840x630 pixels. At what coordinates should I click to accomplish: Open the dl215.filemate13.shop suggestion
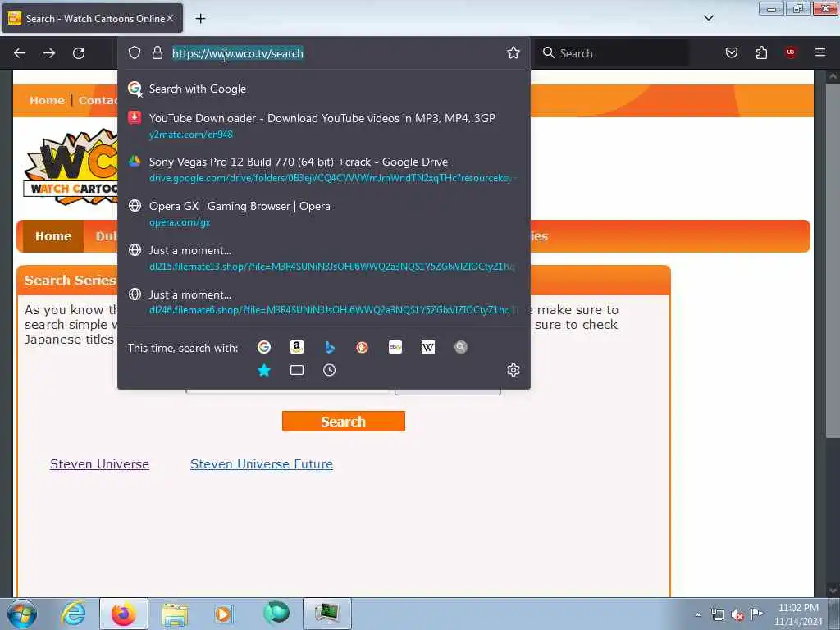[323, 258]
